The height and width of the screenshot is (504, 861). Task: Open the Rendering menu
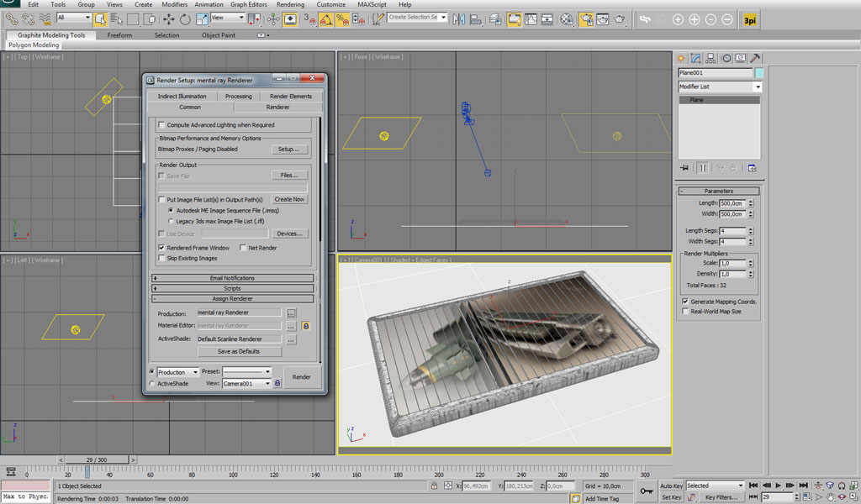(x=290, y=4)
